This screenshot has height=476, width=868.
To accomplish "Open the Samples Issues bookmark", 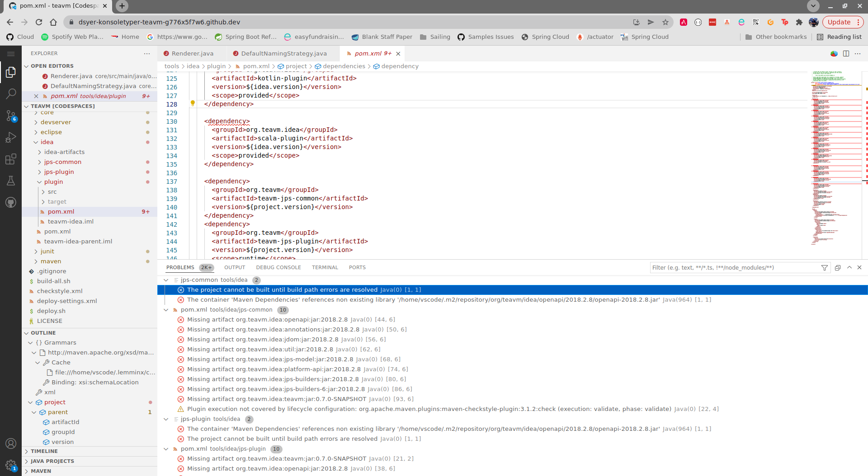I will (x=486, y=37).
